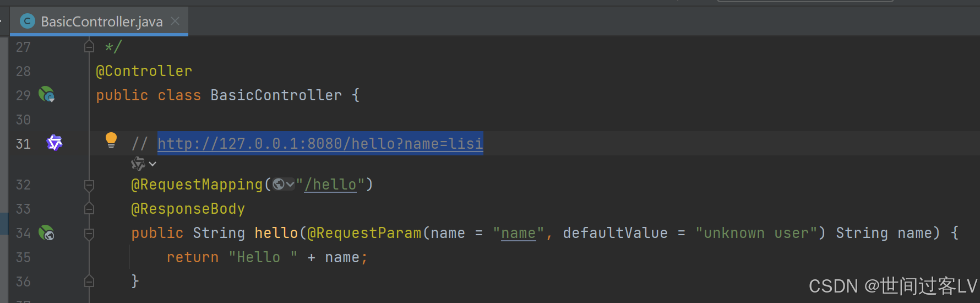Click the defaultValue attribute name
The height and width of the screenshot is (303, 980).
pyautogui.click(x=615, y=233)
